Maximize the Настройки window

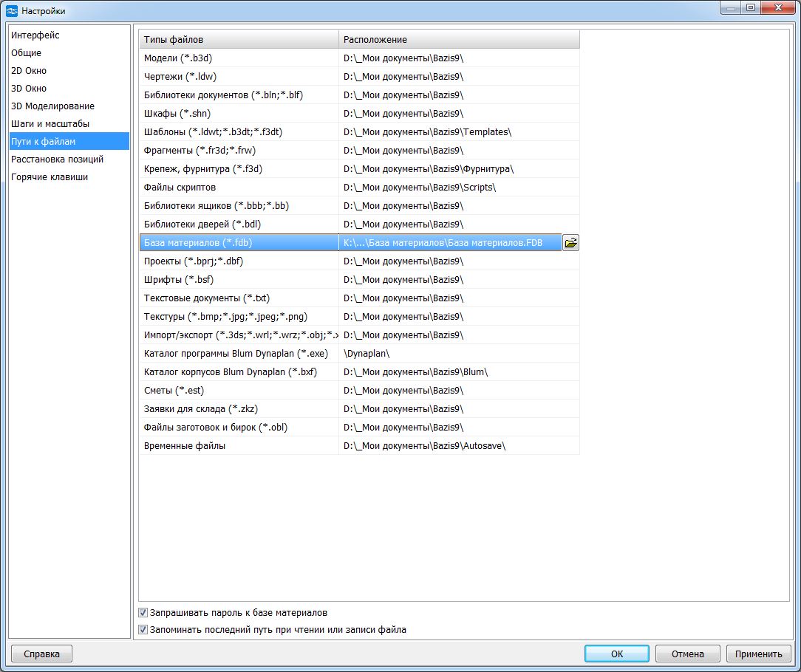coord(751,7)
